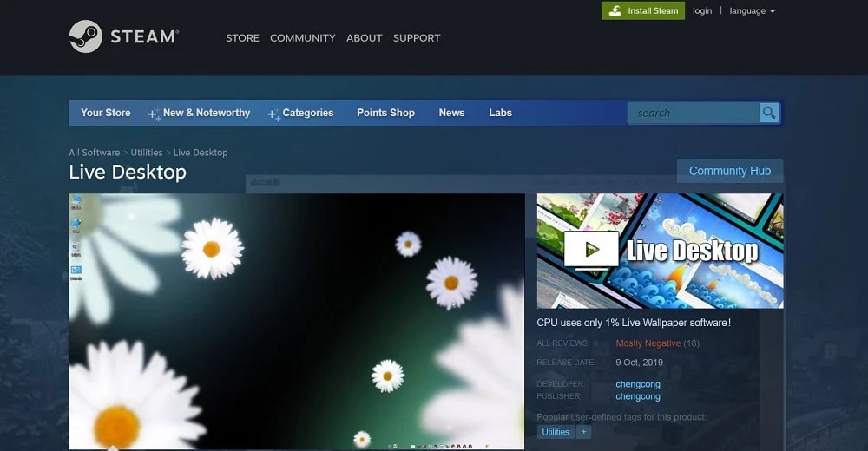Viewport: 868px width, 451px height.
Task: Click into the store search field
Action: pyautogui.click(x=694, y=113)
